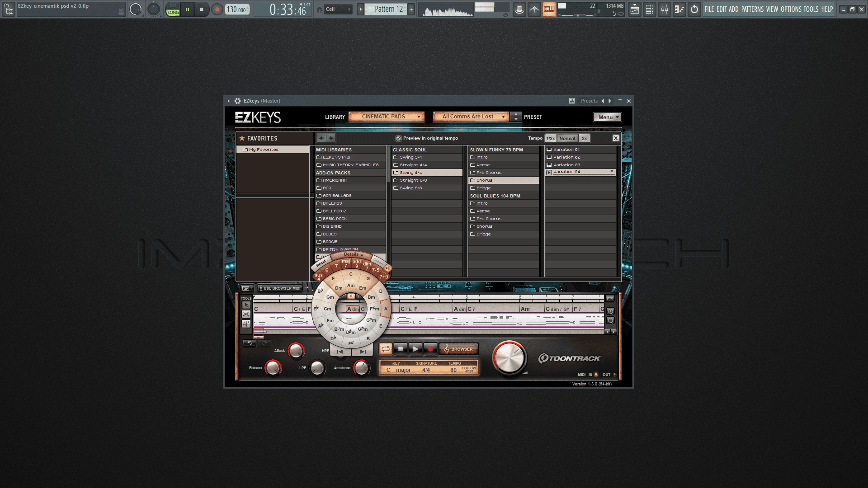Click the plugin detached grid icon
This screenshot has width=868, height=488.
tap(572, 101)
